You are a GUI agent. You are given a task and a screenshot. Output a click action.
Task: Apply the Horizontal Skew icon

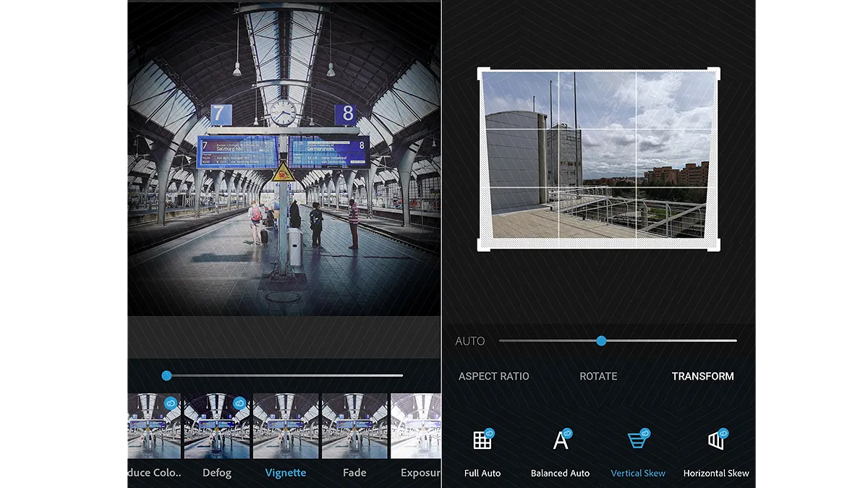tap(716, 440)
